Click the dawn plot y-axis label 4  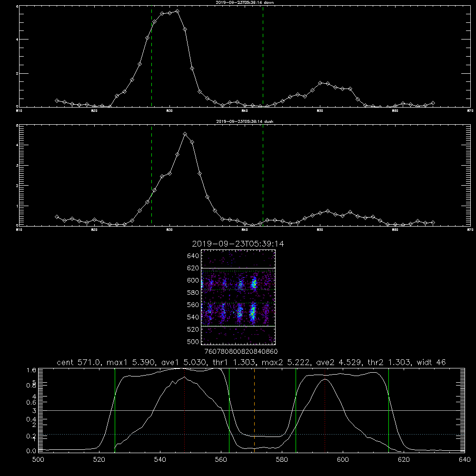[x=17, y=39]
